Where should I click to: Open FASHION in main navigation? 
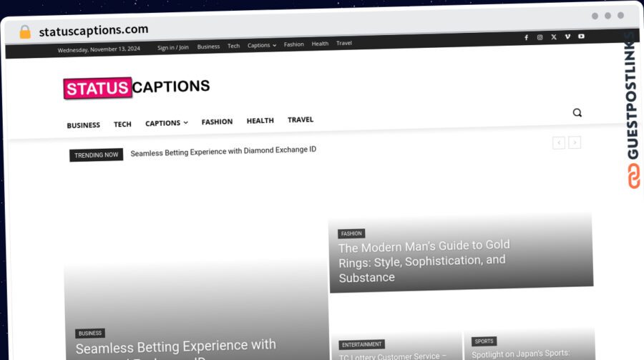click(217, 122)
